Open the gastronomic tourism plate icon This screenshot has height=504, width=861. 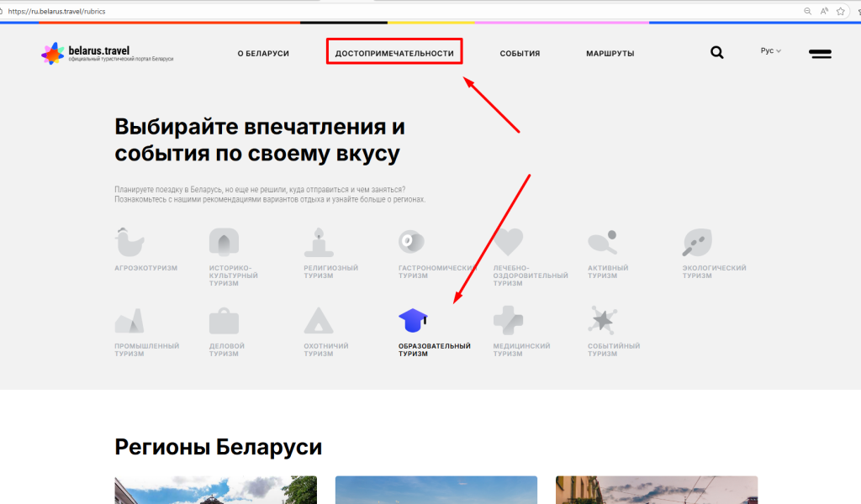pos(412,242)
